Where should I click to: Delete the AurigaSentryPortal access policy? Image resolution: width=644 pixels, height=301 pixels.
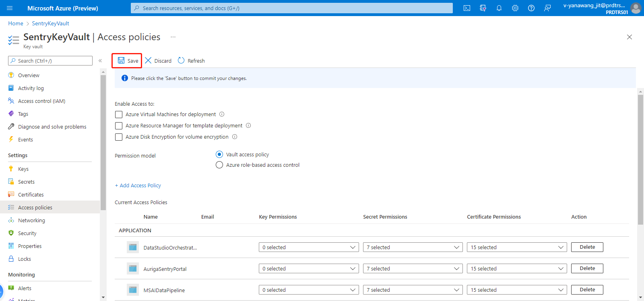tap(587, 268)
